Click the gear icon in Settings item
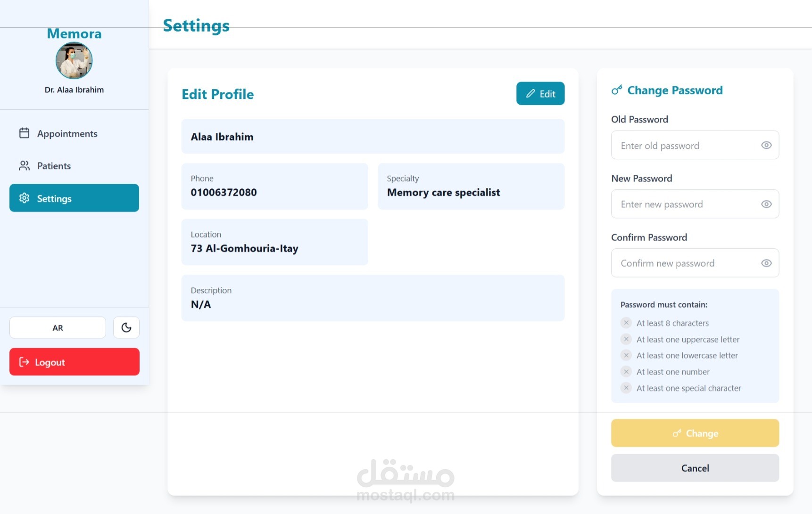The image size is (812, 514). [24, 198]
